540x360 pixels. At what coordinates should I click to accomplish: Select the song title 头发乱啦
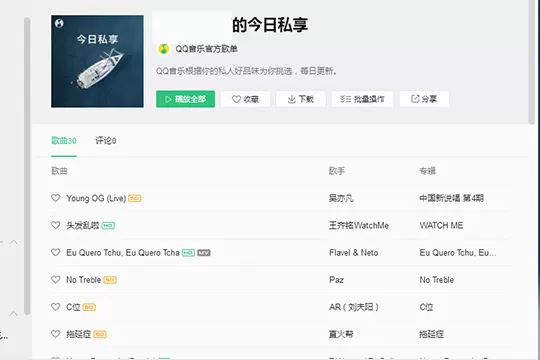coord(83,226)
